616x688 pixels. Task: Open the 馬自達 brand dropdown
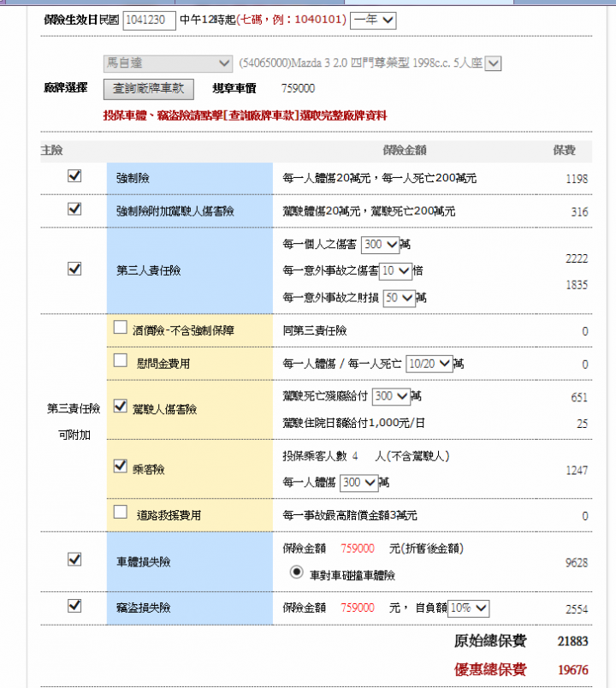click(168, 63)
